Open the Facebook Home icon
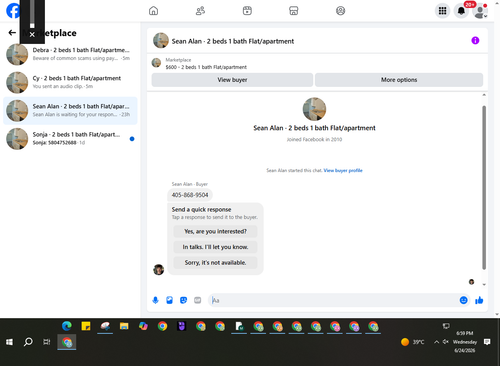 (153, 11)
